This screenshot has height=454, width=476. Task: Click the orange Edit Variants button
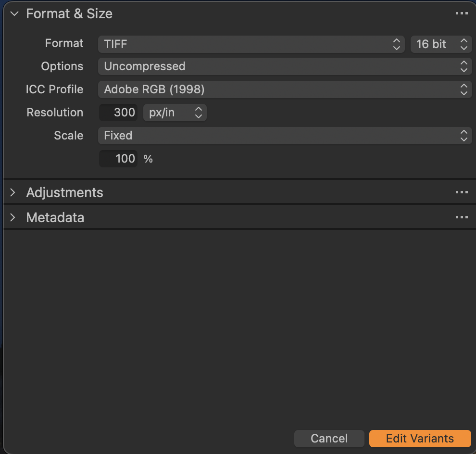420,439
